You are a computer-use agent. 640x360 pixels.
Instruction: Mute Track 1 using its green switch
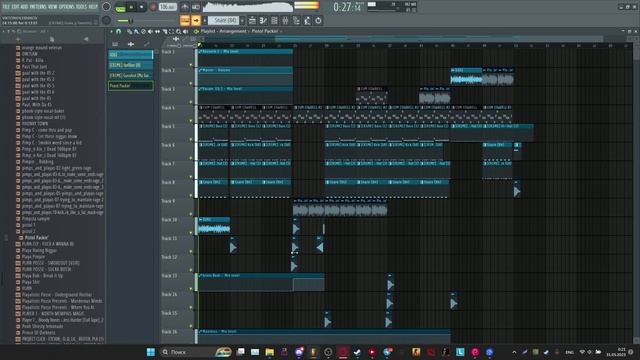(191, 64)
